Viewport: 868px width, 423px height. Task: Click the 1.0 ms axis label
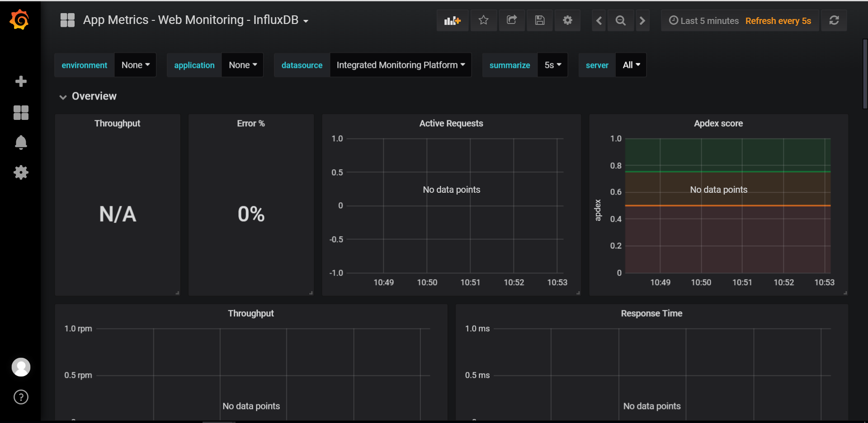point(477,328)
